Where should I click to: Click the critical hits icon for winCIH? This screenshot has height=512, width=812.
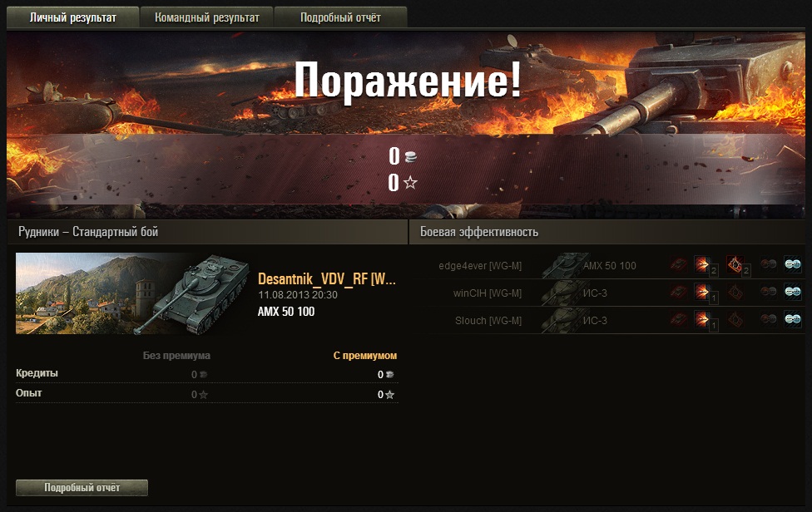(735, 293)
